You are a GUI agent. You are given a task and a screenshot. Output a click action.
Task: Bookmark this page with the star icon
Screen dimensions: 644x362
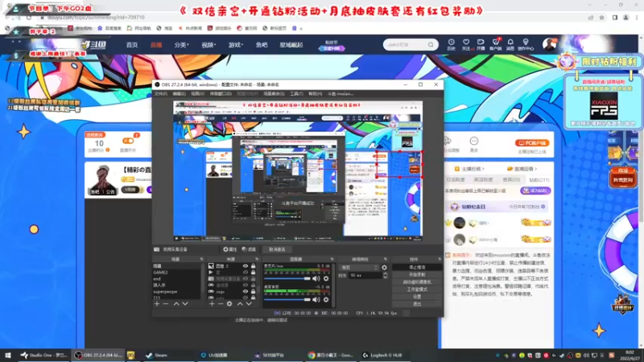(x=601, y=18)
